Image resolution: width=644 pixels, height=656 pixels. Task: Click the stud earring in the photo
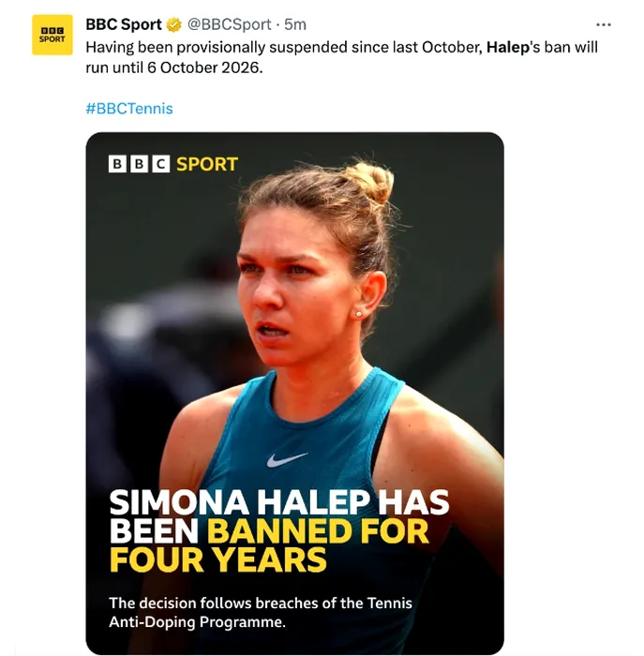point(358,313)
